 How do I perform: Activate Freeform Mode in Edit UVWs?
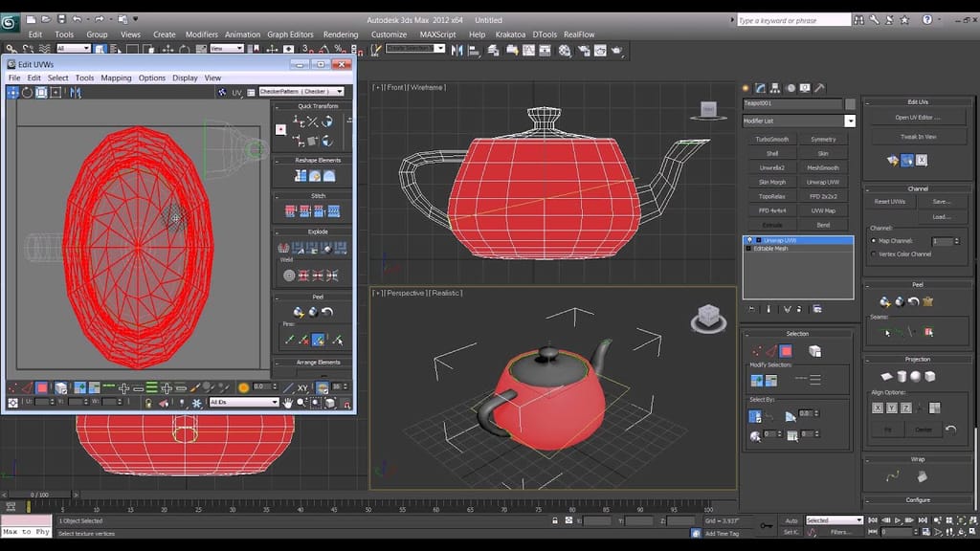click(x=53, y=93)
